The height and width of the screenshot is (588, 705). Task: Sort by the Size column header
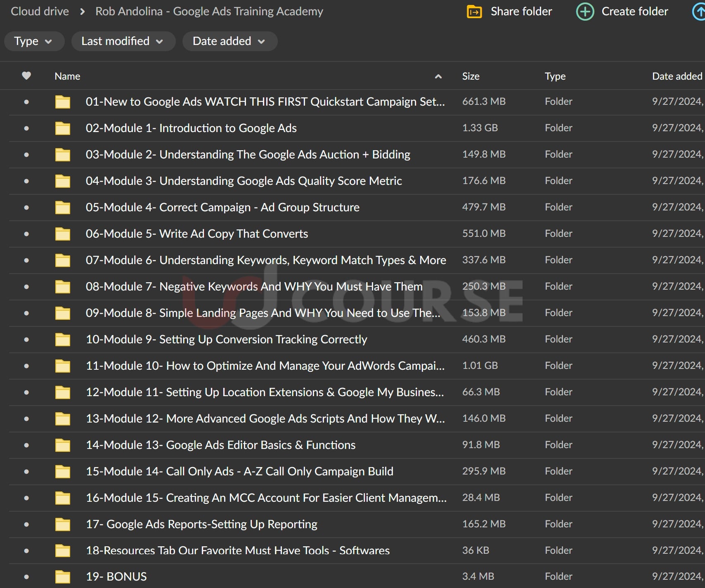coord(471,76)
